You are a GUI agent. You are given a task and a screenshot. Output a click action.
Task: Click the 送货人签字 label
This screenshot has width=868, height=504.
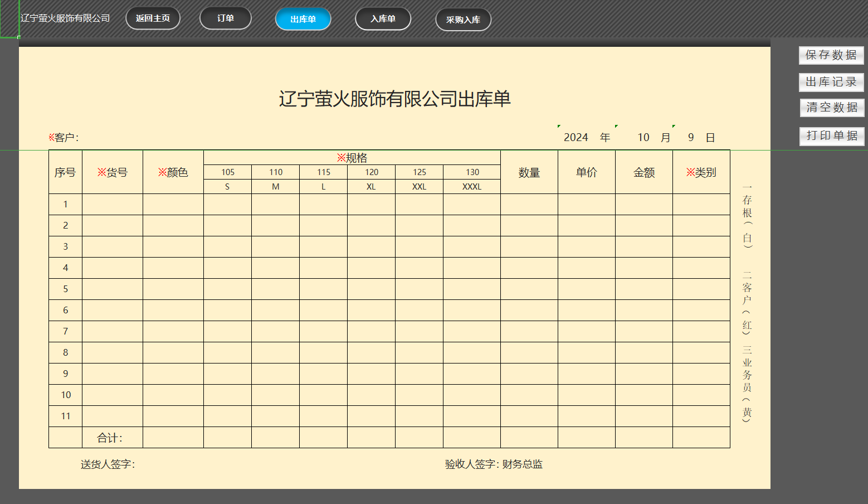click(x=108, y=464)
